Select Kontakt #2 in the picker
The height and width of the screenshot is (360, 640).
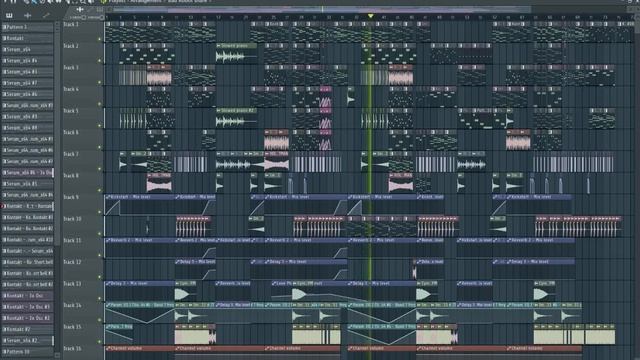(27, 329)
